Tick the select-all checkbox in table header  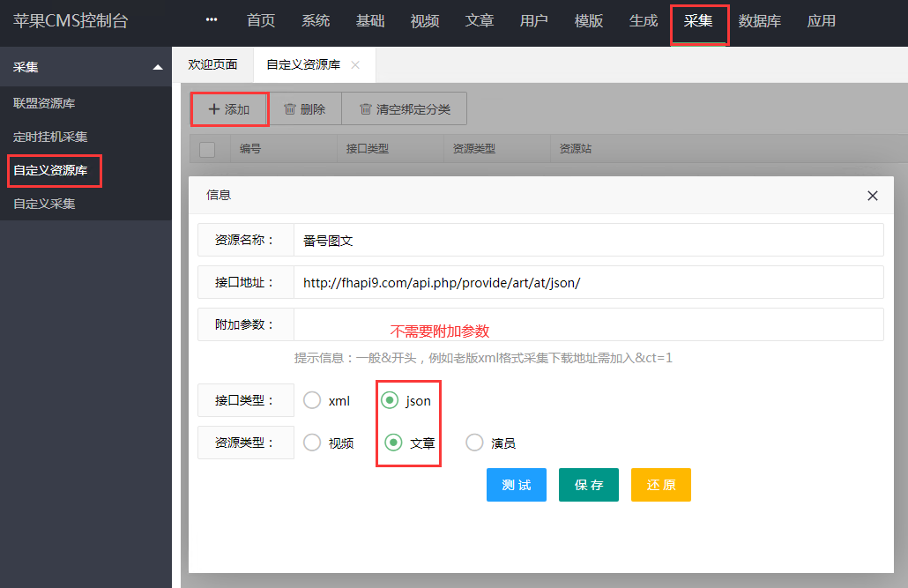point(207,149)
